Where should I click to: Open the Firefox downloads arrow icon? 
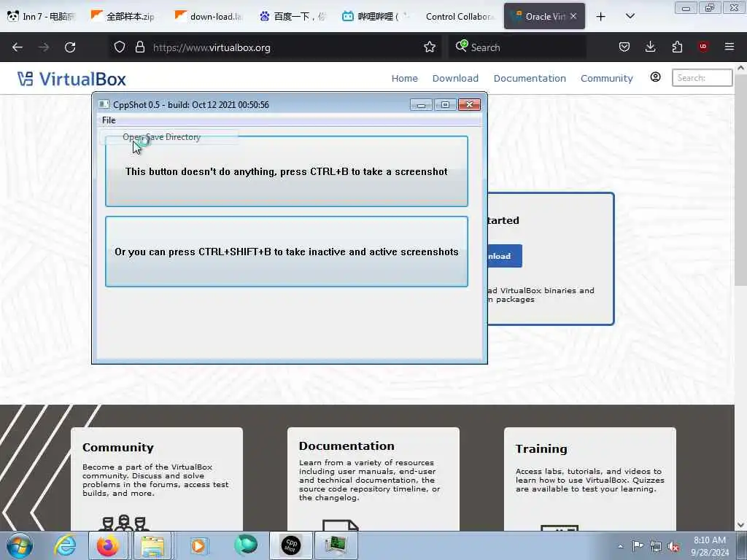(650, 47)
